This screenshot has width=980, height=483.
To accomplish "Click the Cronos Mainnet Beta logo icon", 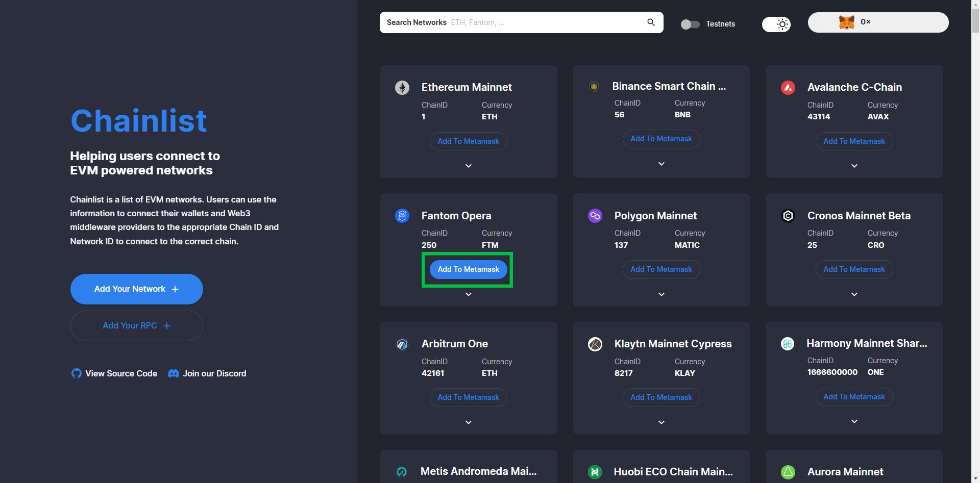I will pyautogui.click(x=788, y=216).
